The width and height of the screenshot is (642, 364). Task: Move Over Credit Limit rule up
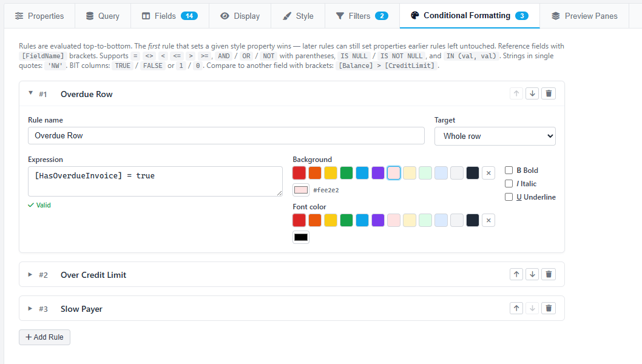point(516,274)
